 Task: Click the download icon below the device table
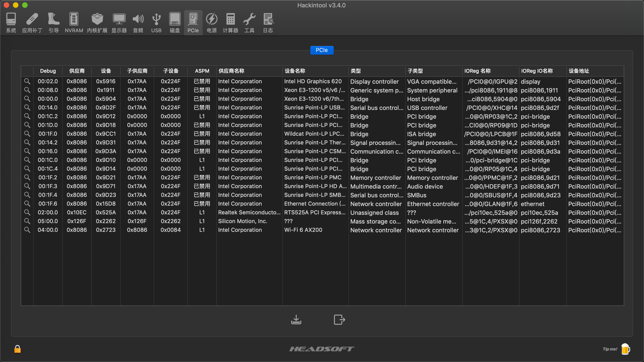pyautogui.click(x=296, y=319)
